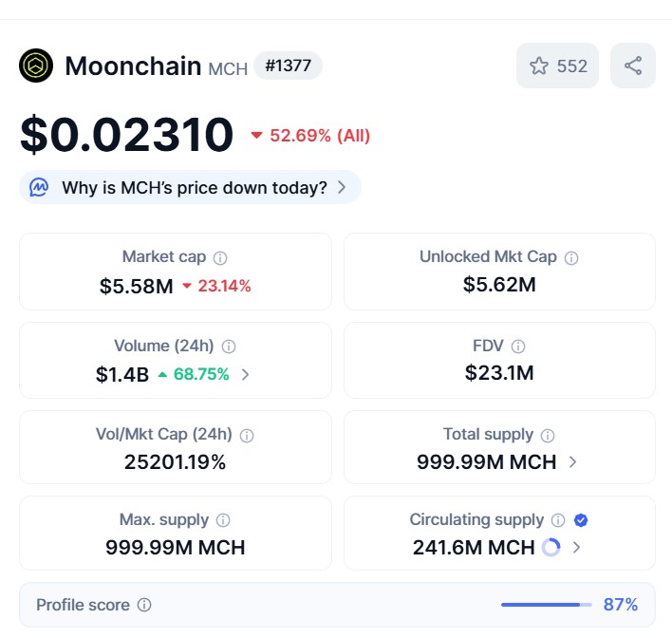Open Unlocked Mkt Cap info icon
The image size is (672, 638).
(x=571, y=258)
